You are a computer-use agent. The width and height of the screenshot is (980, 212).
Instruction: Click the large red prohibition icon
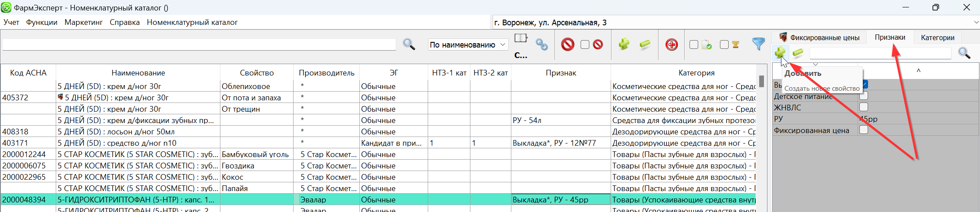(568, 44)
